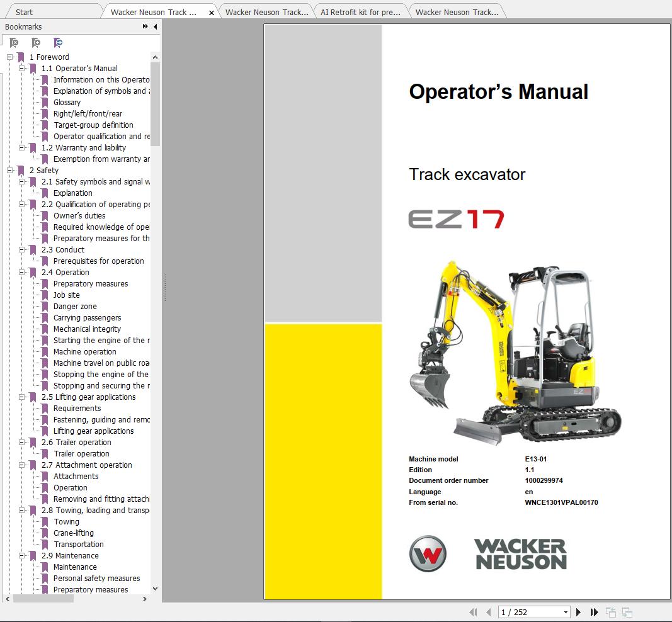The image size is (672, 622).
Task: Close the active Wacker Neuson Track tab
Action: [211, 13]
